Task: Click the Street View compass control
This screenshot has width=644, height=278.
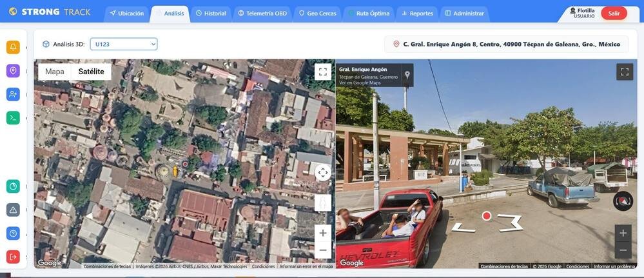Action: pos(623,201)
